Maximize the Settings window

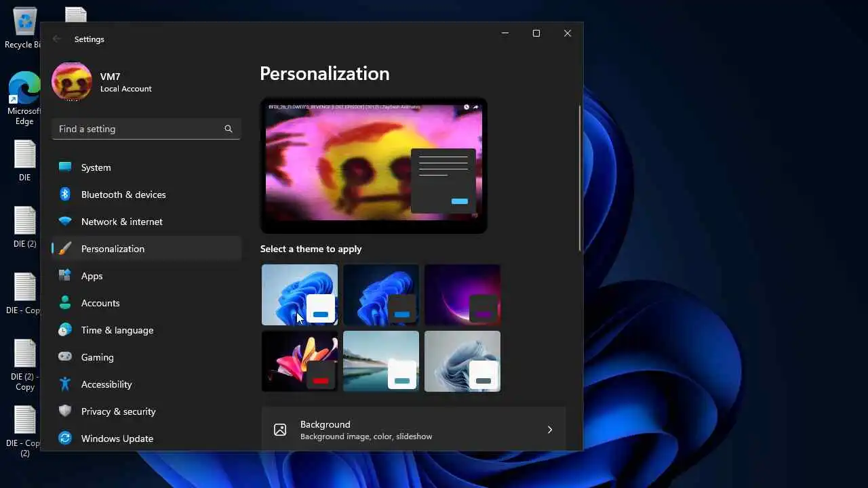point(536,33)
